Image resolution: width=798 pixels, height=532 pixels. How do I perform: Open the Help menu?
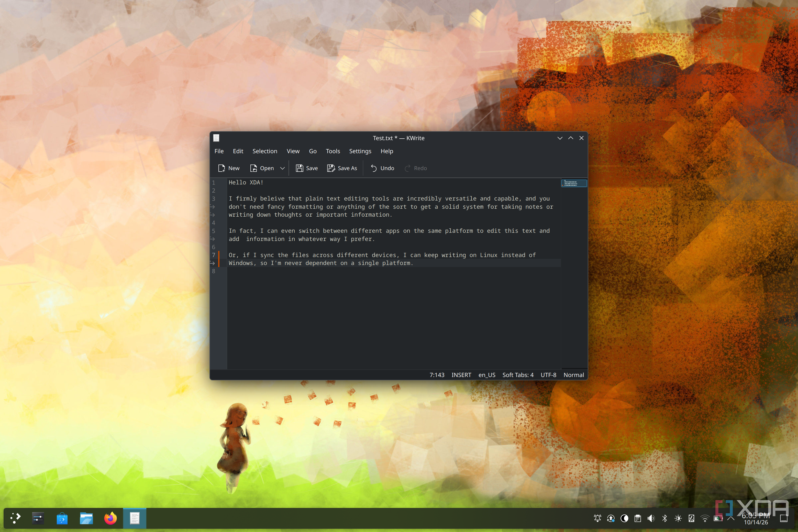[x=386, y=151]
